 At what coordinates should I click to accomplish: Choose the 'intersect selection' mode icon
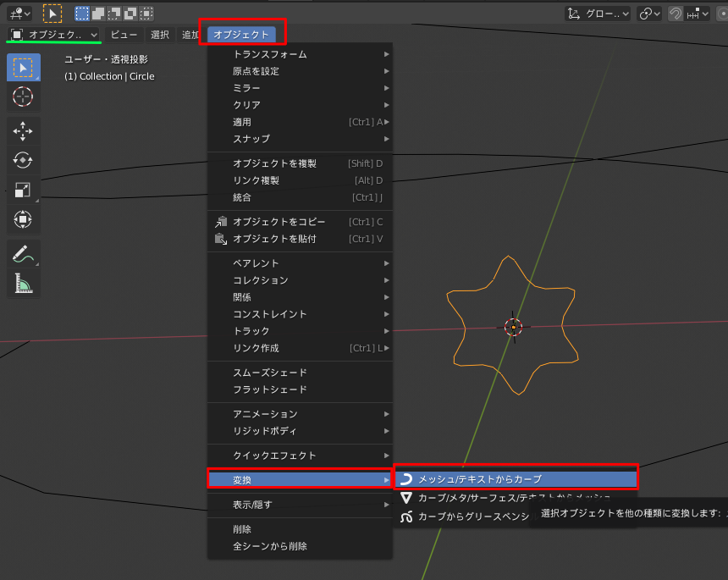146,14
